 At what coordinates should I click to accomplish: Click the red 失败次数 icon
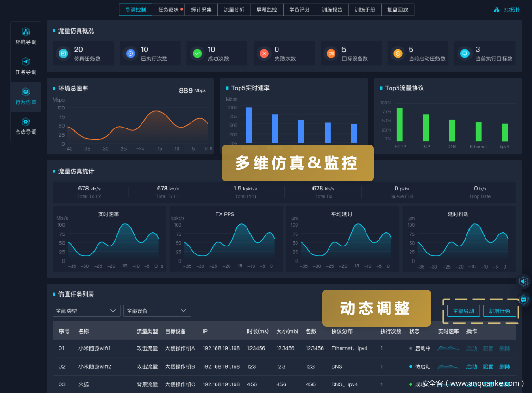[x=264, y=53]
